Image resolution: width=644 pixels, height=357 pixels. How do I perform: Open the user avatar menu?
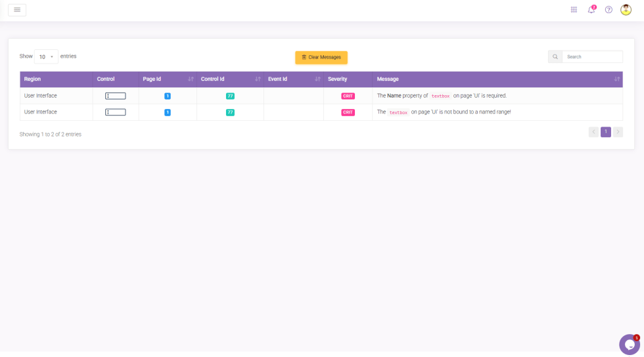(626, 10)
